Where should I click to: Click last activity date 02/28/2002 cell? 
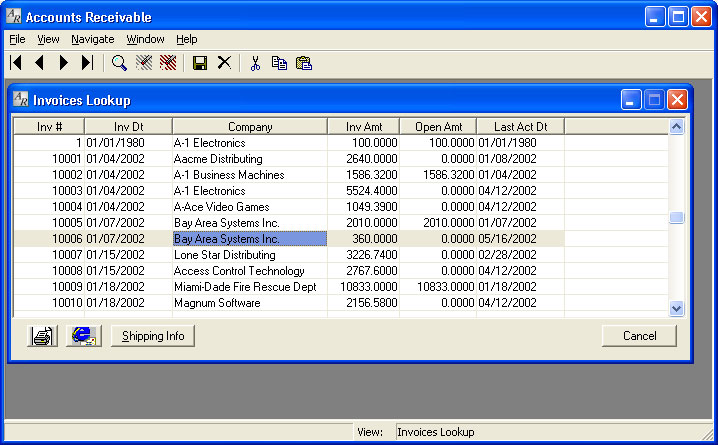521,255
